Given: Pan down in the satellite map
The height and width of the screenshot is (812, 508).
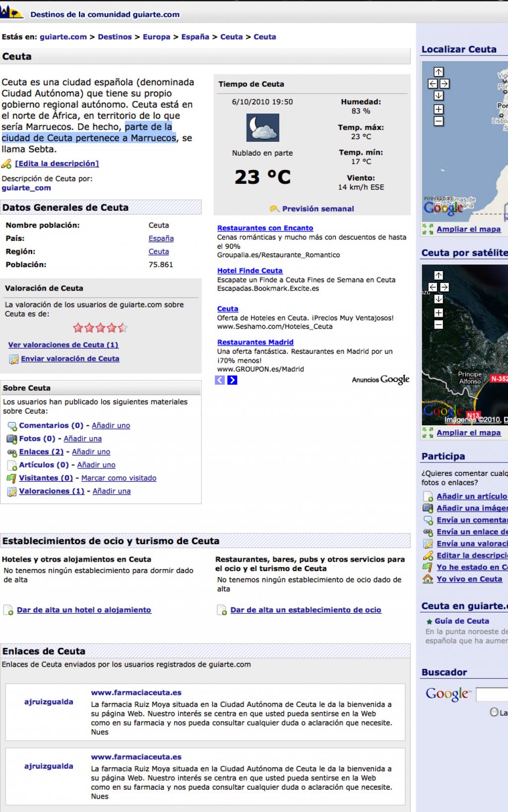Looking at the screenshot, I should 439,299.
